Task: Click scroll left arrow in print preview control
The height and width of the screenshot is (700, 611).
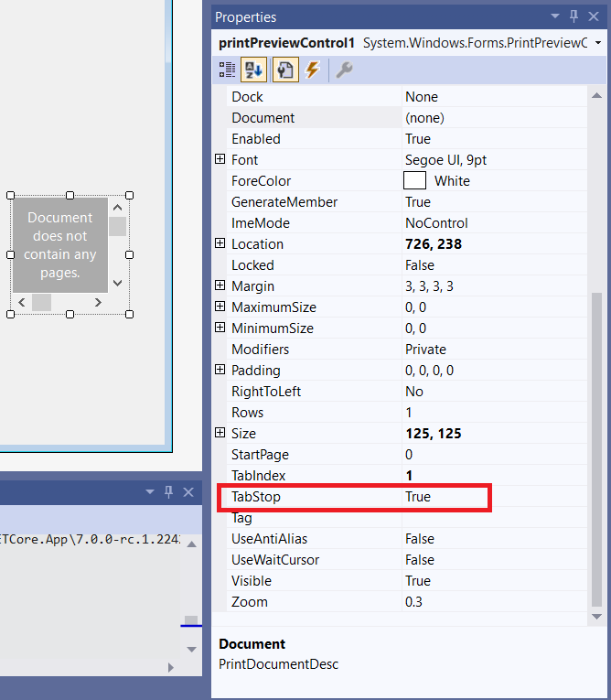Action: (22, 302)
